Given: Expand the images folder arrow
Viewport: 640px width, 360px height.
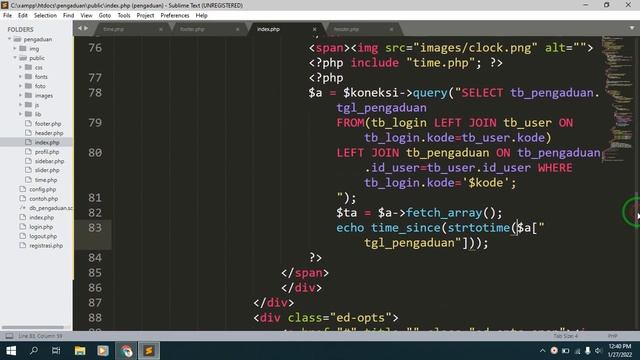Looking at the screenshot, I should tap(20, 96).
